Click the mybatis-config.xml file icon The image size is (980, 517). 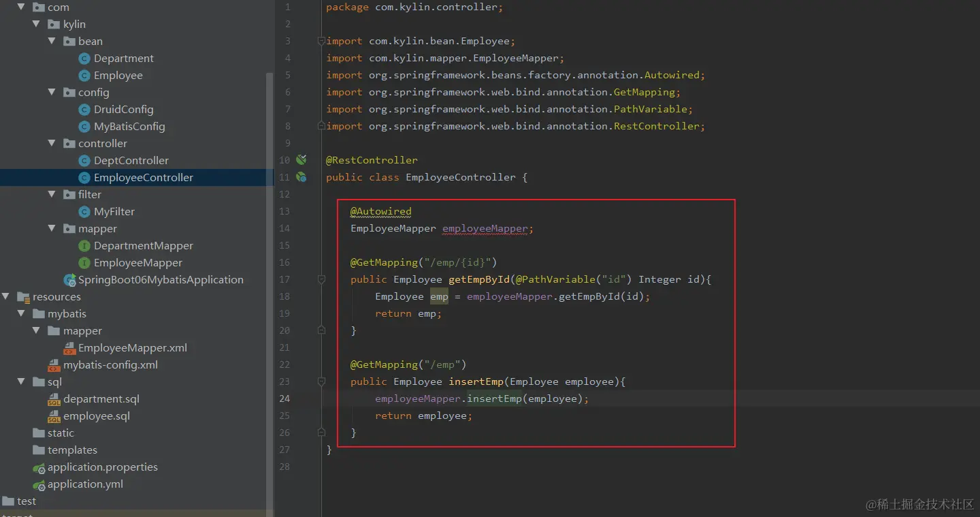[54, 366]
